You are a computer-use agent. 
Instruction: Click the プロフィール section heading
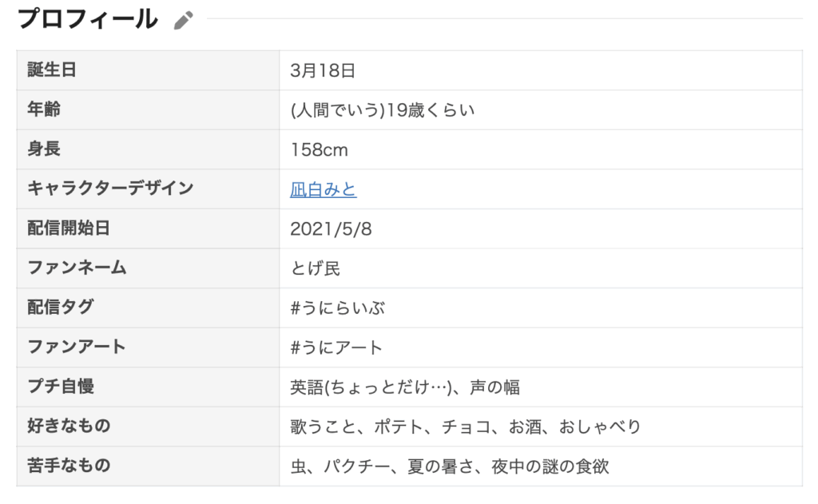[x=88, y=19]
